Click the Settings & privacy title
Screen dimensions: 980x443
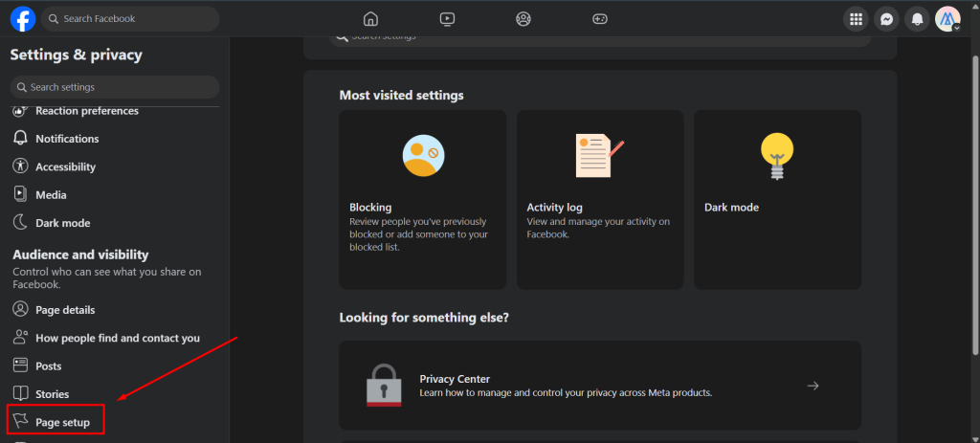[x=77, y=55]
